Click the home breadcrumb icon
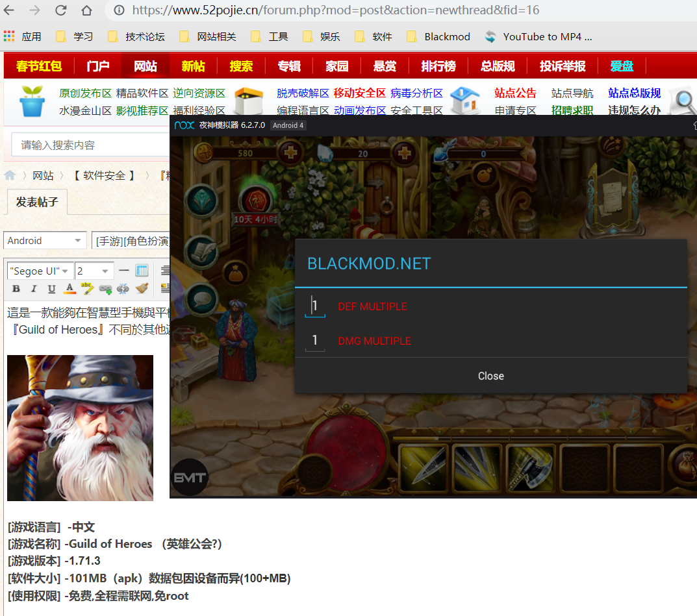Viewport: 697px width, 616px height. (10, 175)
